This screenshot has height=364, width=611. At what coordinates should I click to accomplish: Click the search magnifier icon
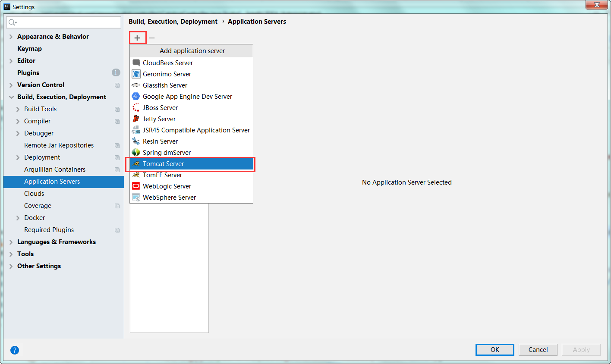pos(13,22)
